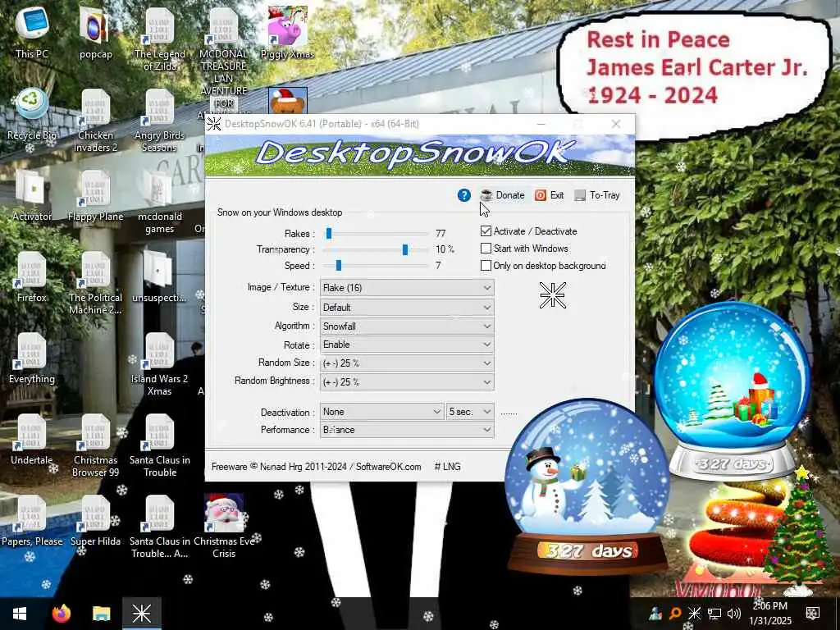840x630 pixels.
Task: Select the Chicken Invaders 2 icon
Action: point(95,121)
